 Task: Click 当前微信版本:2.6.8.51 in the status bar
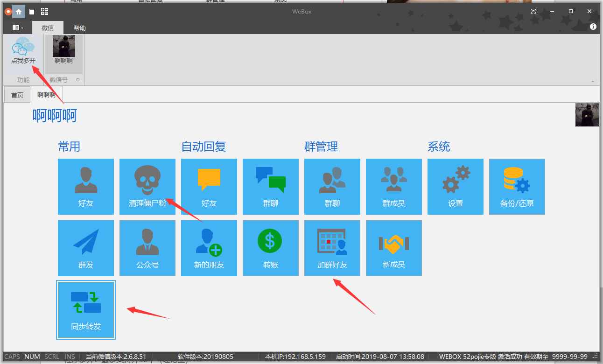coord(116,357)
